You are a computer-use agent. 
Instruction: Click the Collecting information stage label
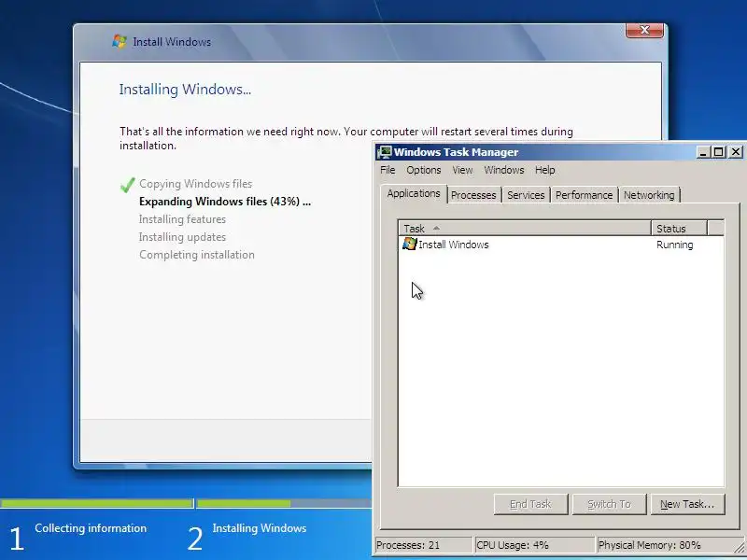(91, 528)
